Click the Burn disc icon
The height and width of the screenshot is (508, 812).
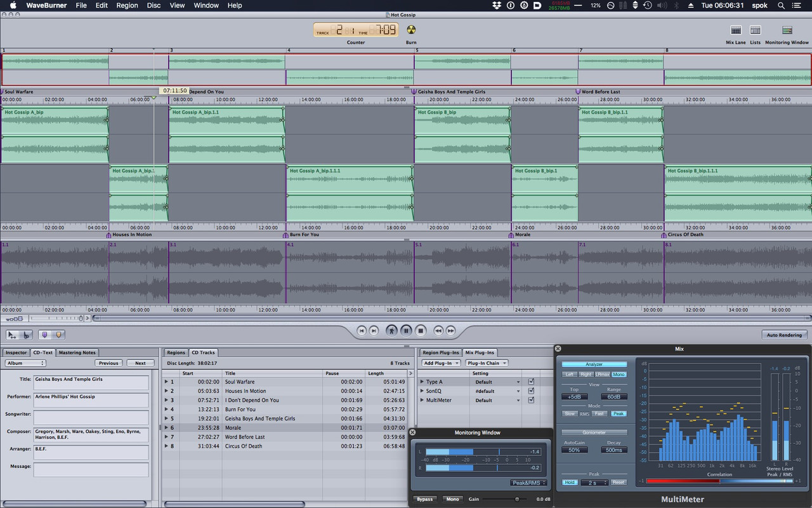click(x=411, y=30)
